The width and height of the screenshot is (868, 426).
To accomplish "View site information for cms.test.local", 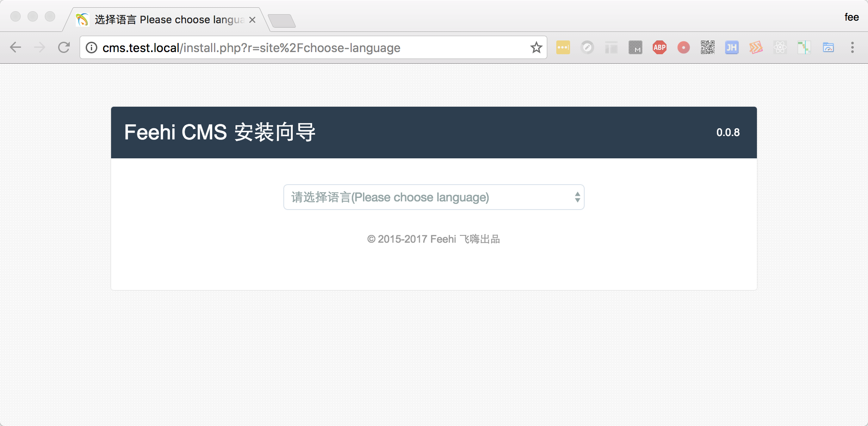I will point(91,47).
